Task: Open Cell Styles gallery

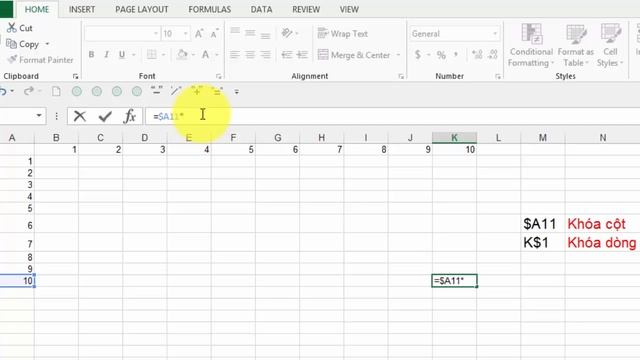Action: click(x=610, y=45)
